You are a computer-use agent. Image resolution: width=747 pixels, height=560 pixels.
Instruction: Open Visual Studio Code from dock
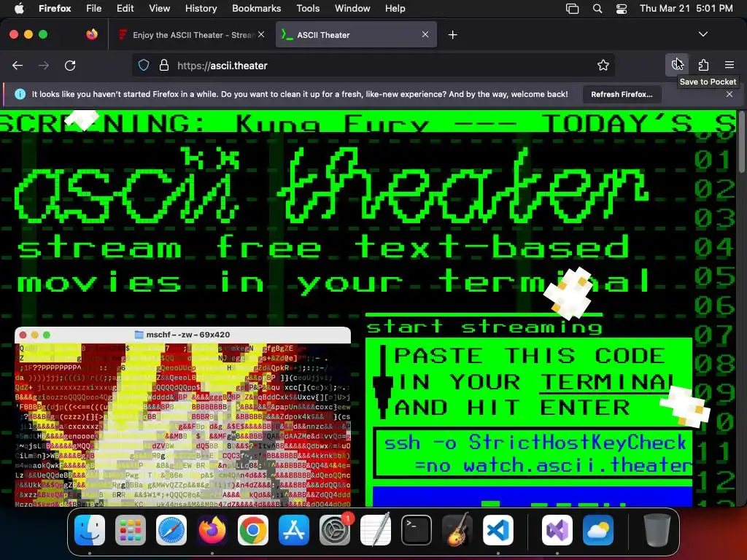[x=498, y=530]
